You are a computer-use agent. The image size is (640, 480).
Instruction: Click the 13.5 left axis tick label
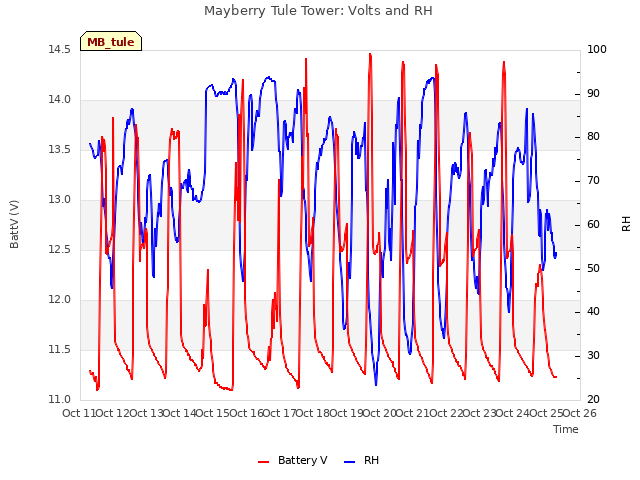[x=60, y=149]
